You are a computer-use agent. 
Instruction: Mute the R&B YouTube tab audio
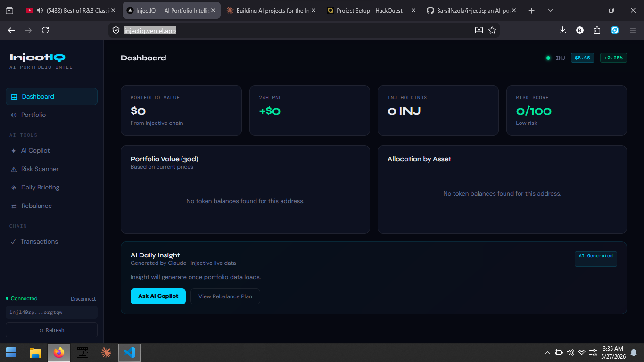click(40, 10)
